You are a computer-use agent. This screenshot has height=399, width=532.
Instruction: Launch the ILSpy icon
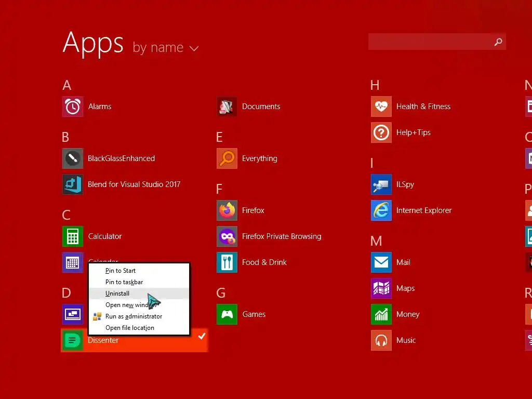[x=381, y=184]
